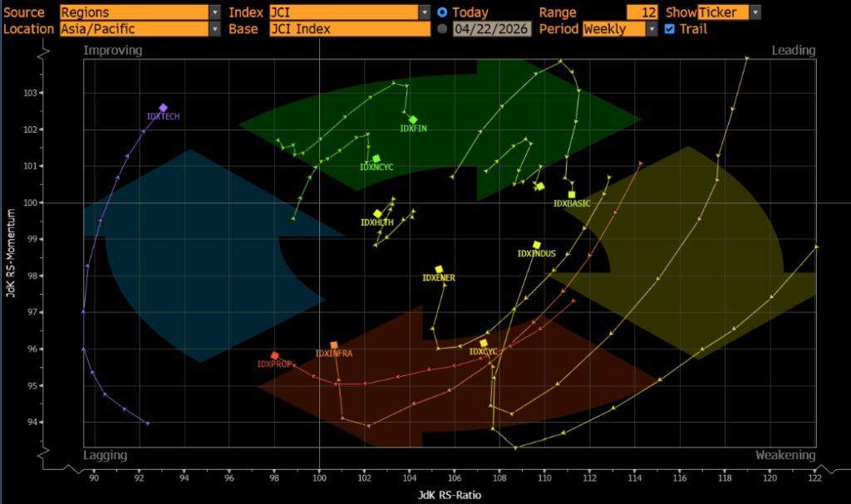Select the custom date radio button
Screen dimensions: 851x504
point(442,29)
